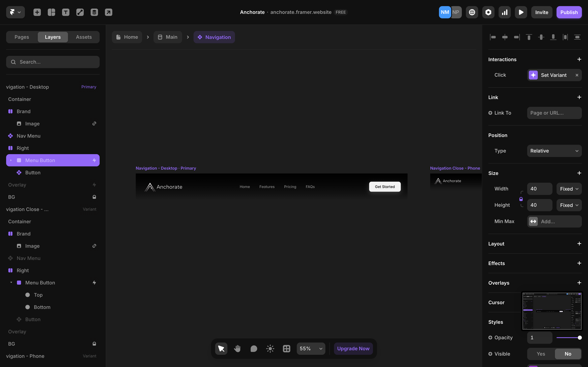Open the Layout tool in top toolbar
The image size is (588, 367).
51,12
